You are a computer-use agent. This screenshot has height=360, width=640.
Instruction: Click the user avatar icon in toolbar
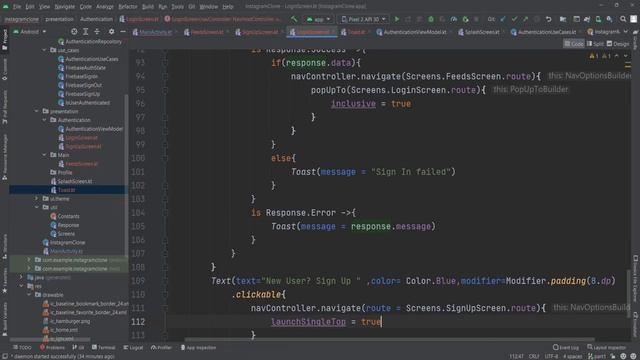tap(633, 19)
